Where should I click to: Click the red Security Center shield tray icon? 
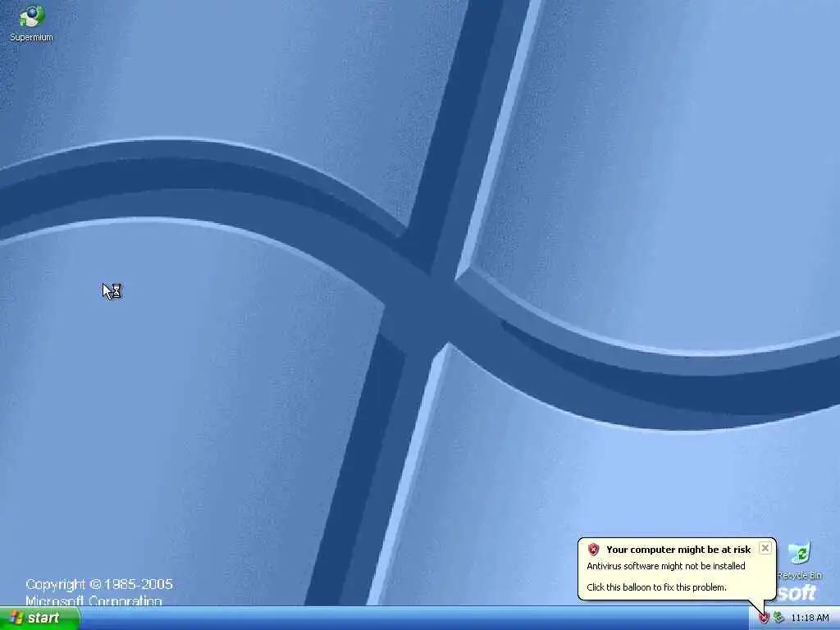(764, 619)
